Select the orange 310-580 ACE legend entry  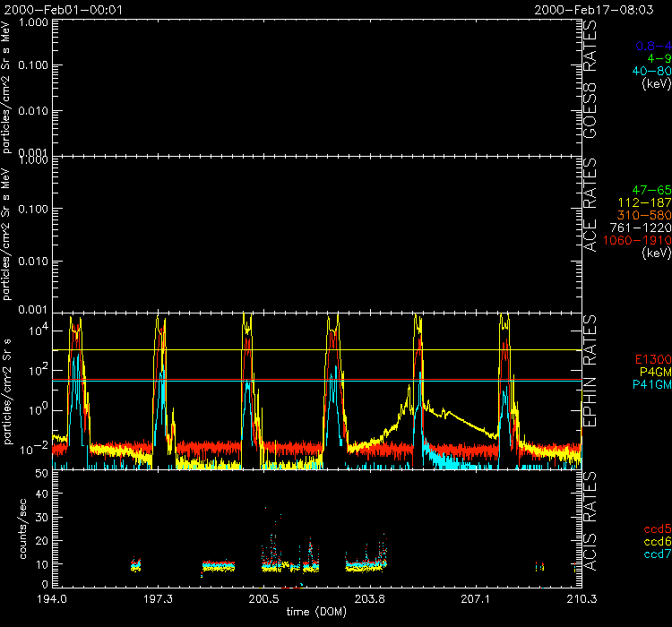tap(645, 216)
